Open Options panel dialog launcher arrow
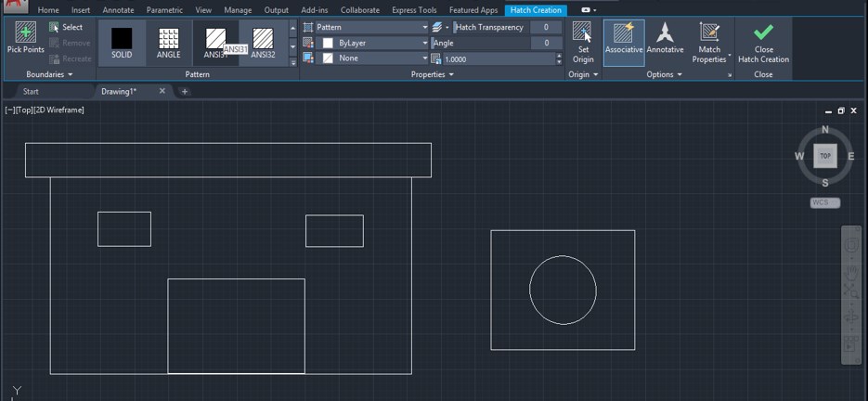The image size is (868, 401). pos(730,75)
